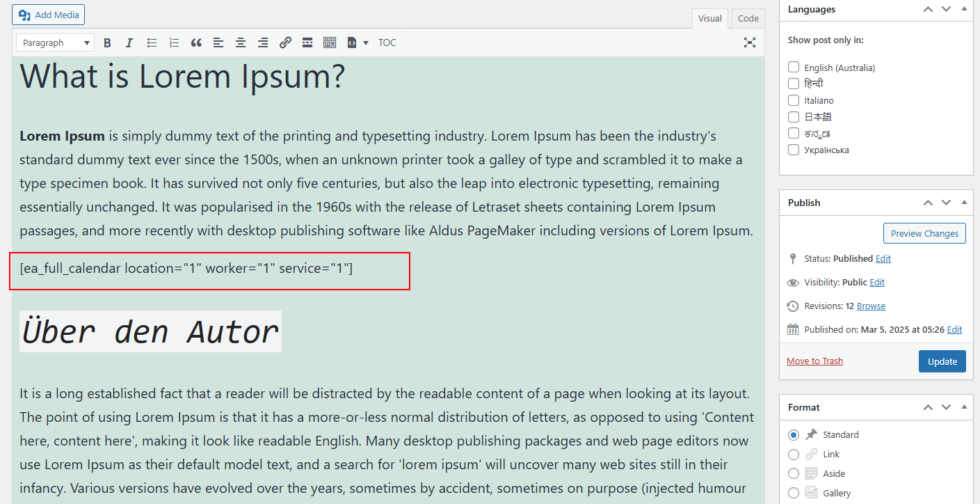Image resolution: width=980 pixels, height=504 pixels.
Task: Check the Українська language checkbox
Action: (x=794, y=150)
